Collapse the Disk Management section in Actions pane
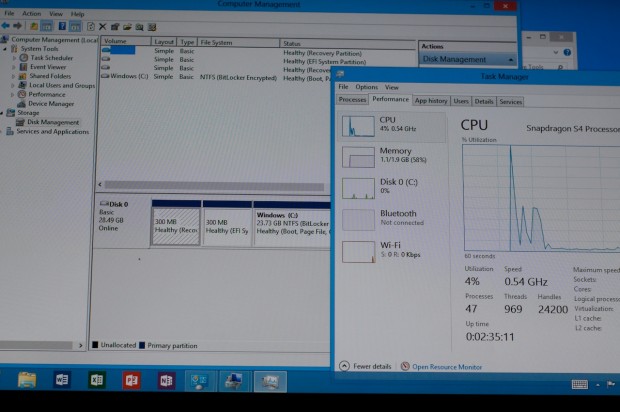Viewport: 620px width, 412px height. 511,60
